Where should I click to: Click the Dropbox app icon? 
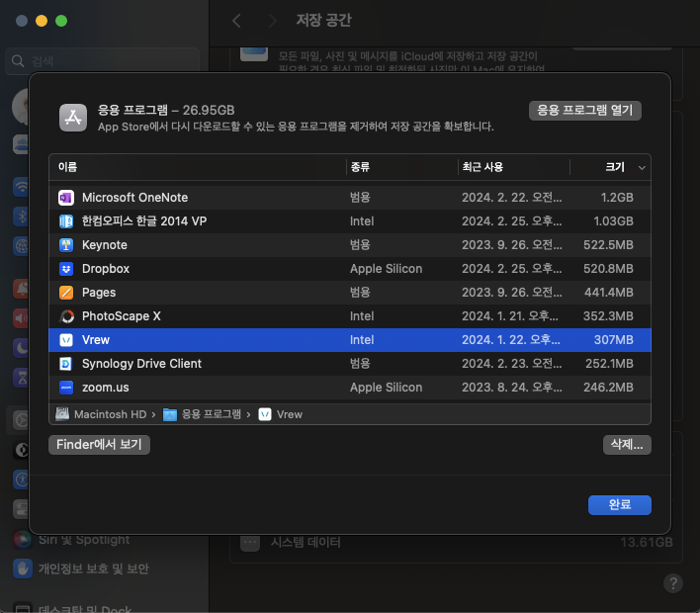point(66,269)
